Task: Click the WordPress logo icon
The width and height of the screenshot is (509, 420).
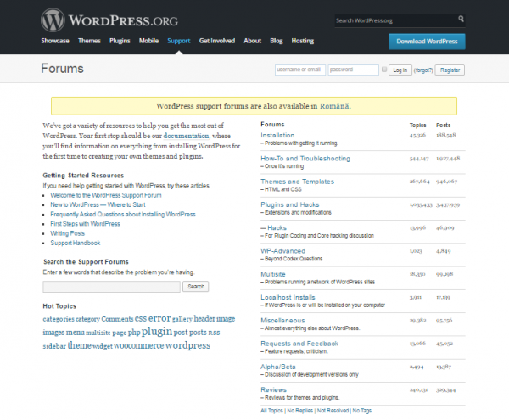Action: point(53,20)
